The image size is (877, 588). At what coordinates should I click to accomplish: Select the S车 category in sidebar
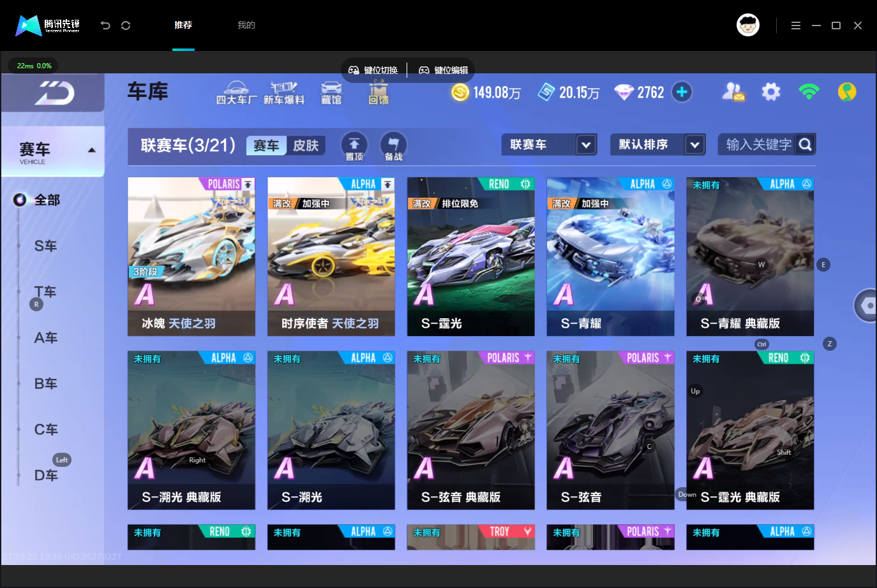(x=46, y=246)
